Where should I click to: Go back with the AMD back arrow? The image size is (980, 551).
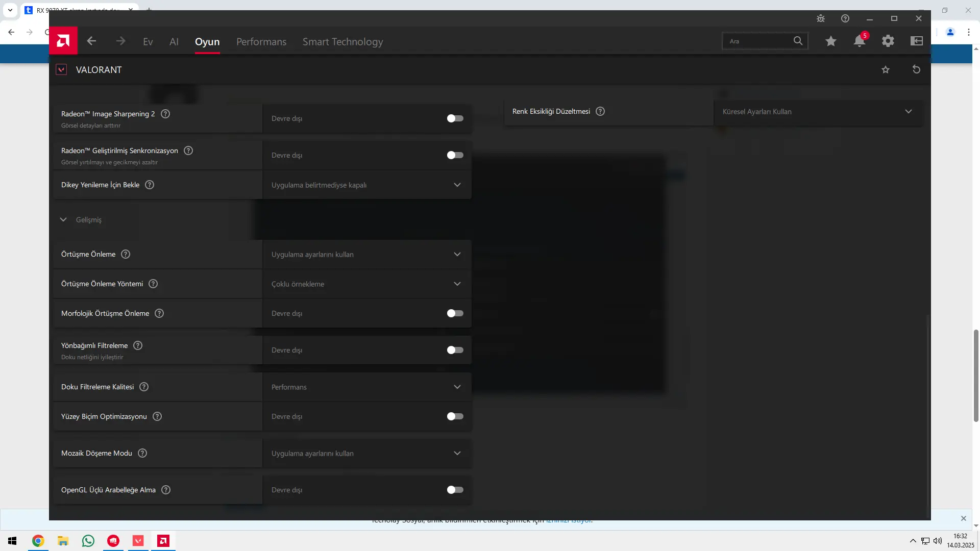click(x=91, y=41)
